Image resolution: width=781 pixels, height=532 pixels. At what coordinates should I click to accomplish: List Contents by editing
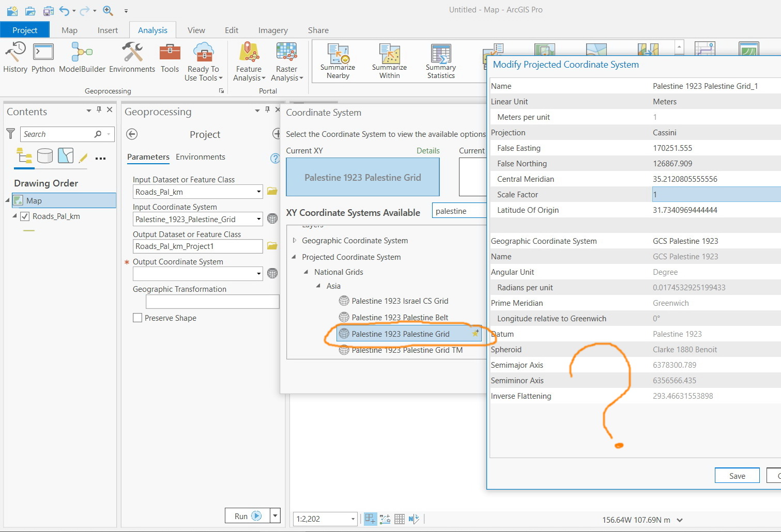(x=83, y=157)
